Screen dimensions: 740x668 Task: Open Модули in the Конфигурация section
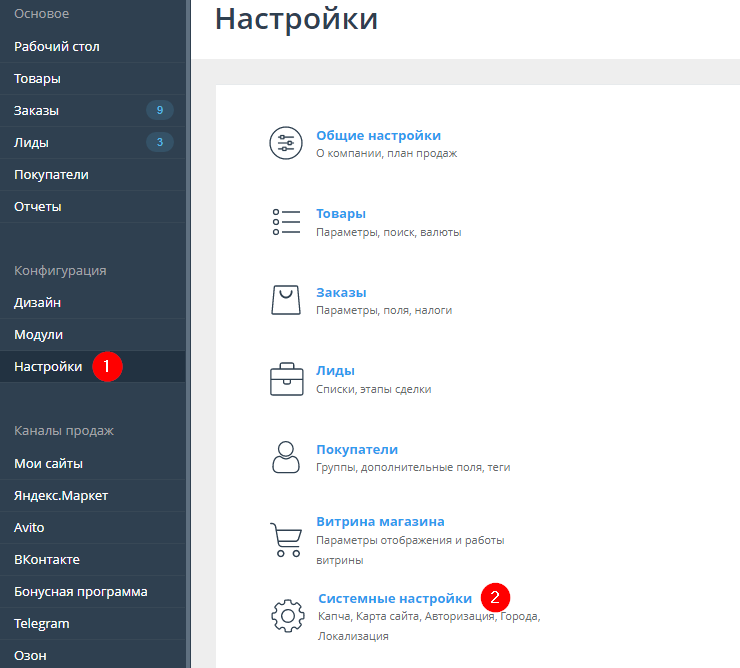click(39, 334)
